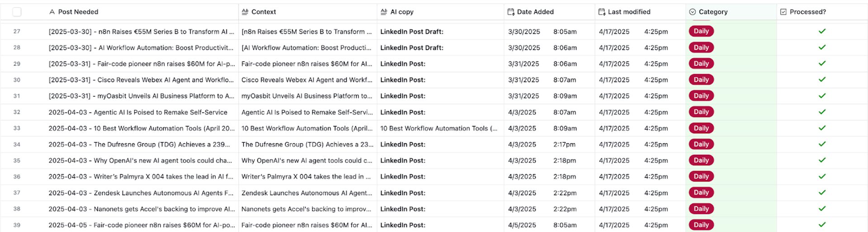Click the long text icon beside Context
This screenshot has width=868, height=232.
pyautogui.click(x=245, y=12)
